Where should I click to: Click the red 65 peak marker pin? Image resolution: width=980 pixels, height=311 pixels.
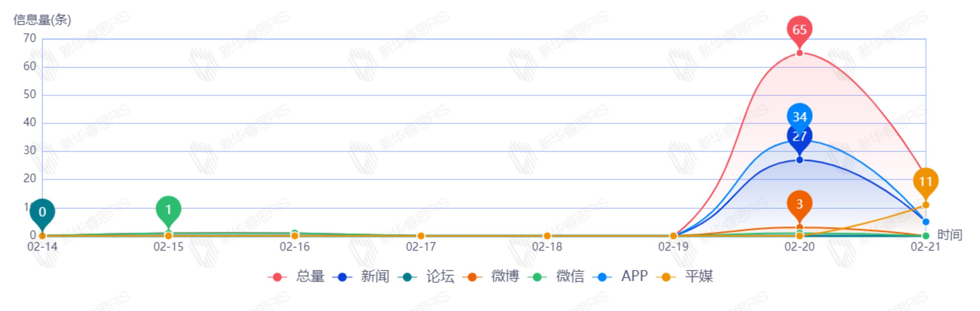(x=799, y=30)
